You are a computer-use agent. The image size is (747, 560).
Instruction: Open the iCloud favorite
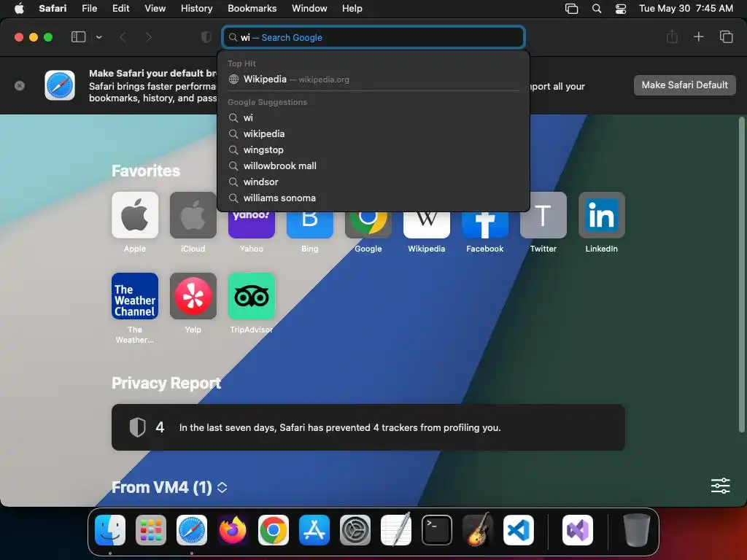(193, 215)
